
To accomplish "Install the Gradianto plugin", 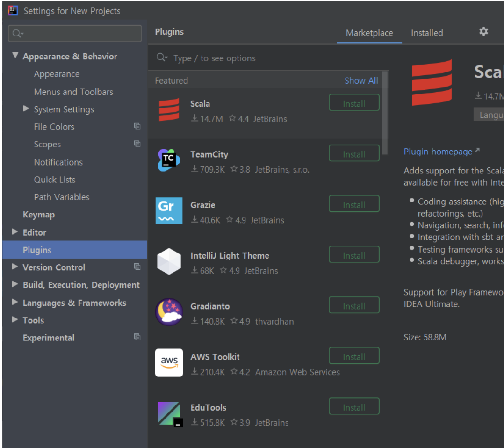I will pos(354,305).
